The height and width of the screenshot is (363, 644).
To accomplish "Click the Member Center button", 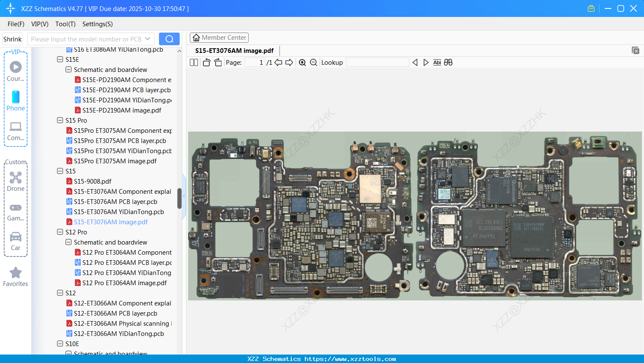I will [x=219, y=38].
